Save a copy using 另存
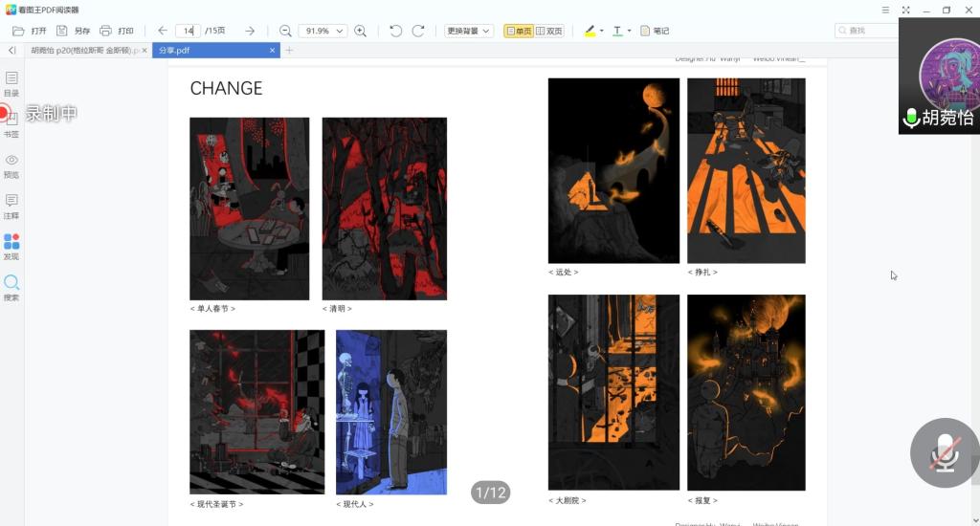The width and height of the screenshot is (980, 526). click(73, 31)
